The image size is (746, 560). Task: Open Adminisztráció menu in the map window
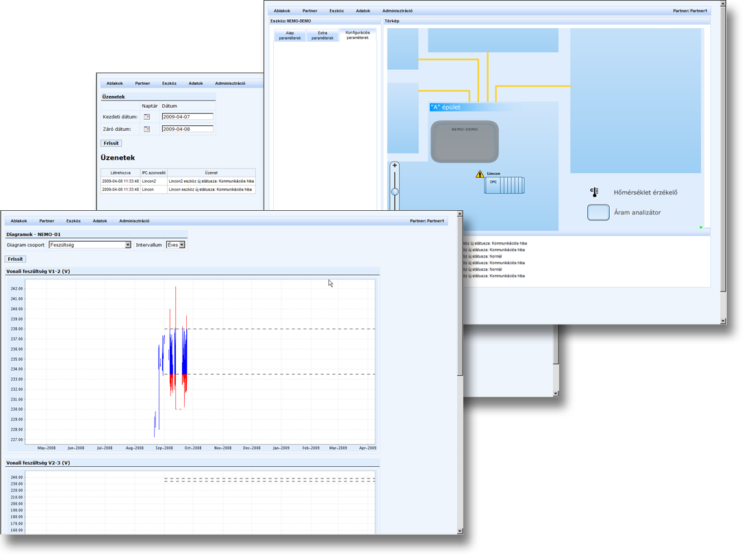point(397,11)
